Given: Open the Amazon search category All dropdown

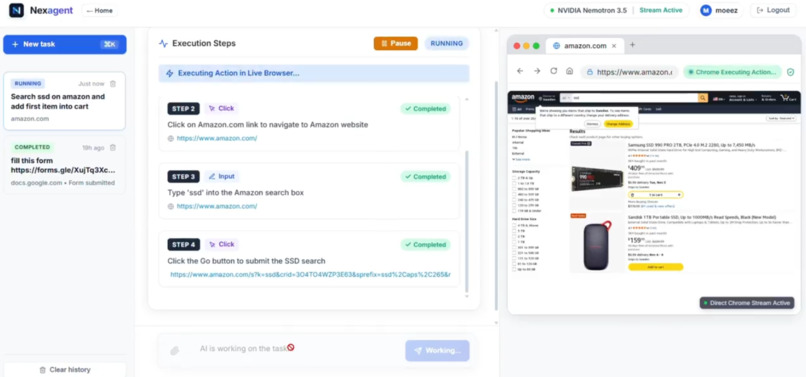Looking at the screenshot, I should (566, 97).
